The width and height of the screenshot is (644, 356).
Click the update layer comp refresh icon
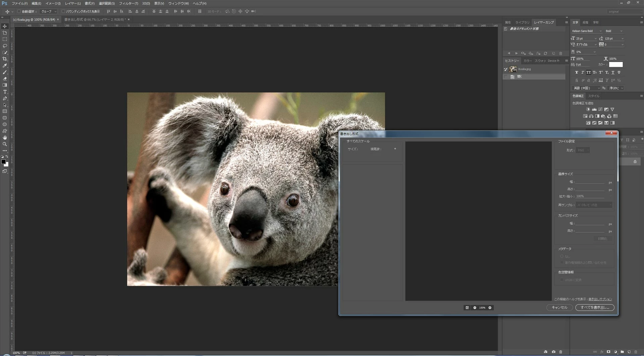point(545,53)
